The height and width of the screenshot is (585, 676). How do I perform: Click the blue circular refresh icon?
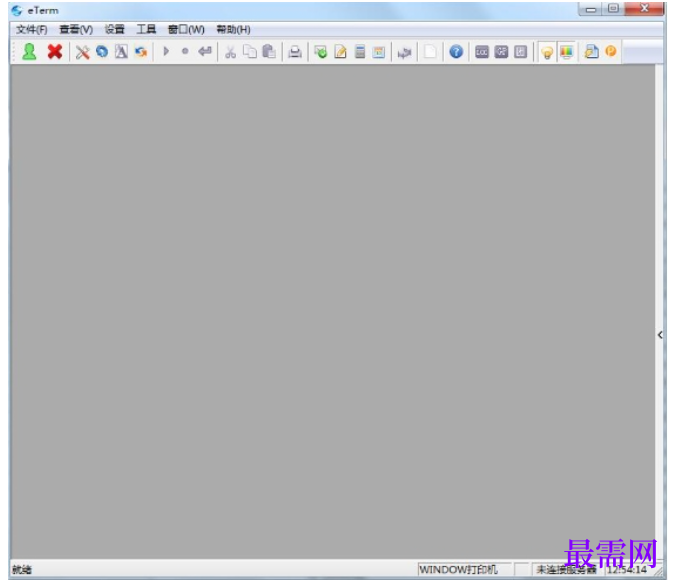pos(102,52)
